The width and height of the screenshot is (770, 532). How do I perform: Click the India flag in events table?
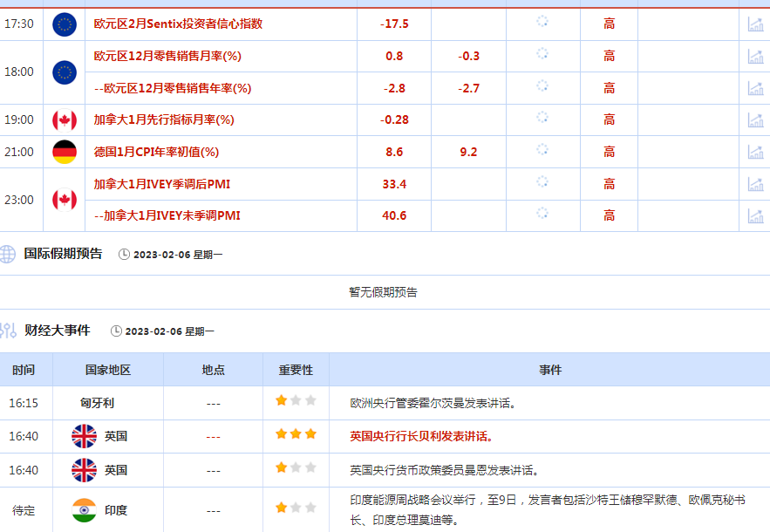pos(84,510)
